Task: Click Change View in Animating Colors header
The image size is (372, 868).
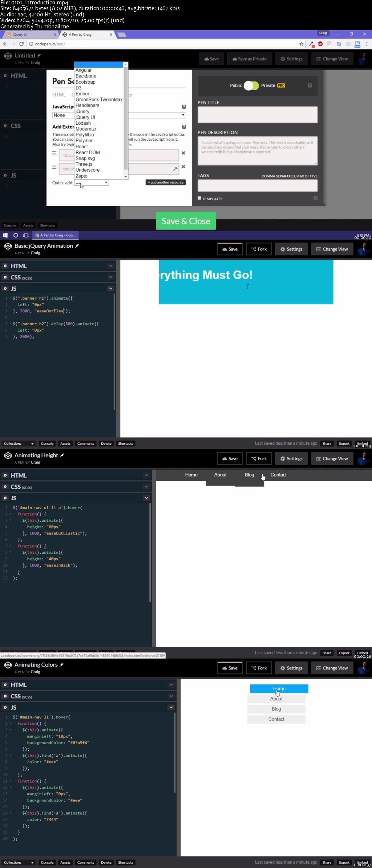Action: coord(332,668)
